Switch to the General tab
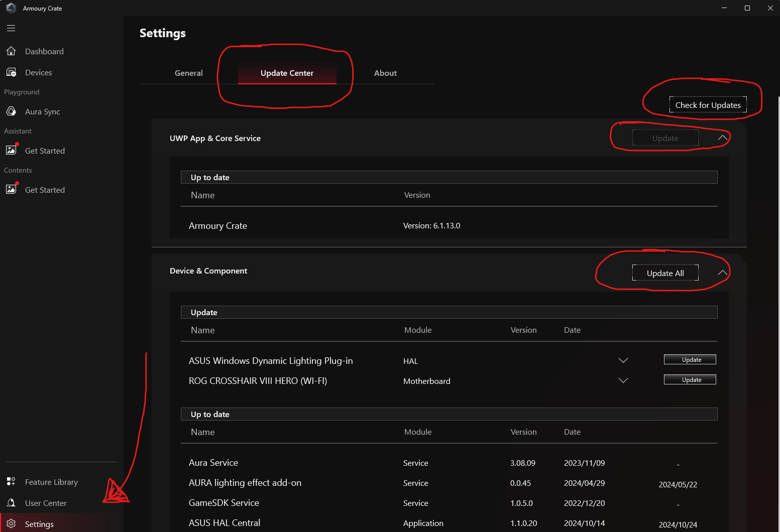The image size is (780, 532). 189,73
